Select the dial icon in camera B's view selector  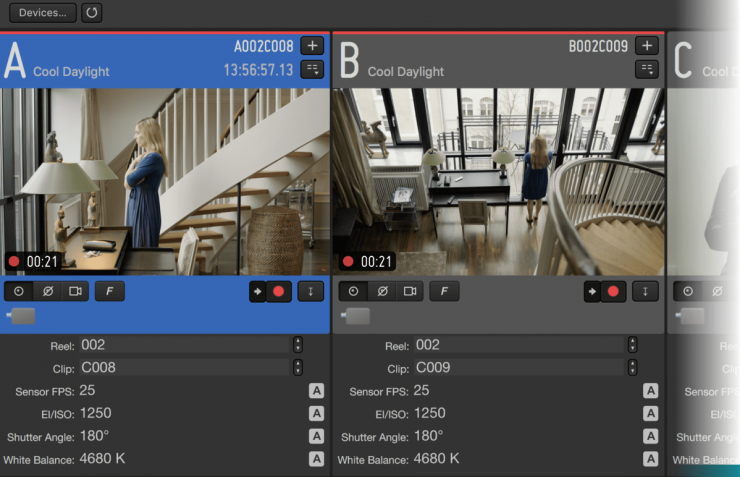(353, 291)
